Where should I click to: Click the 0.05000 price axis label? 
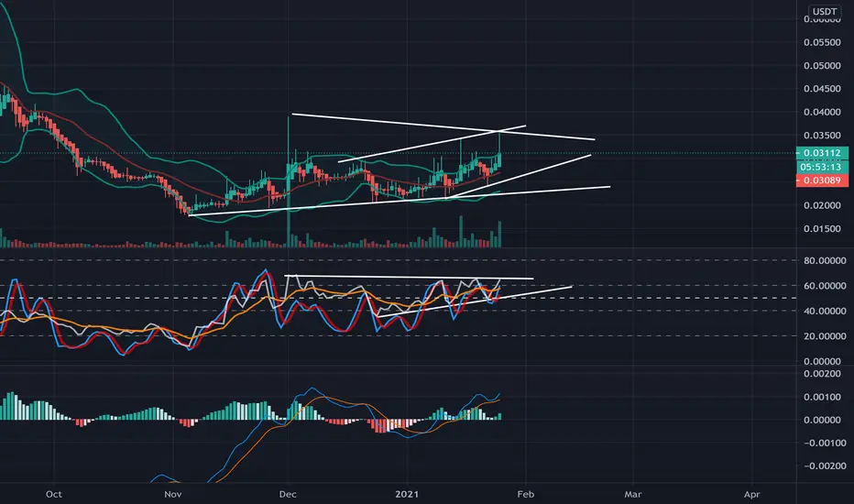(x=822, y=66)
